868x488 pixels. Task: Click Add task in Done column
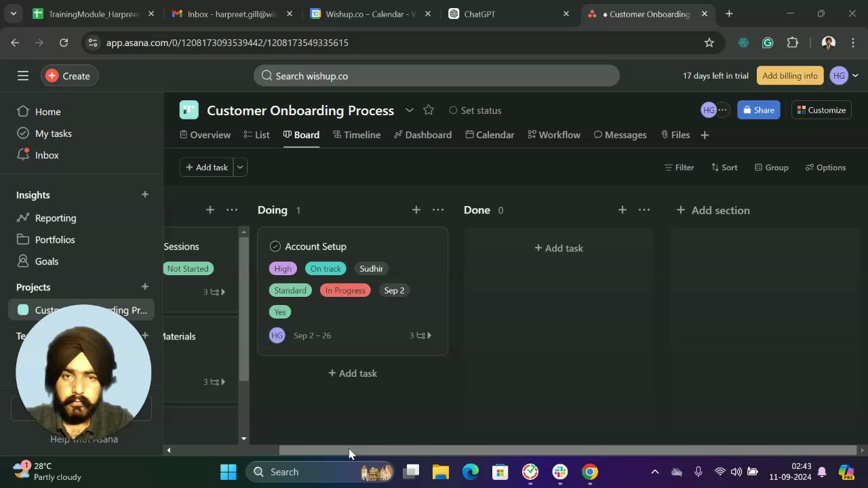coord(559,248)
